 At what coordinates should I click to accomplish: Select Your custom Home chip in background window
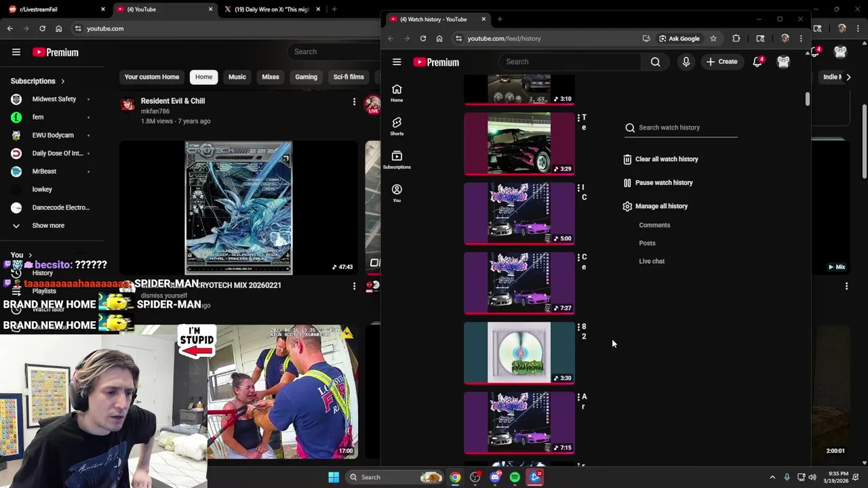[x=152, y=77]
